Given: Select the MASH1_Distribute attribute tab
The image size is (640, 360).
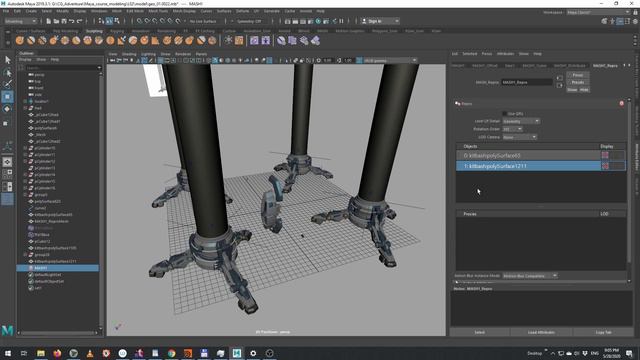Looking at the screenshot, I should [570, 66].
